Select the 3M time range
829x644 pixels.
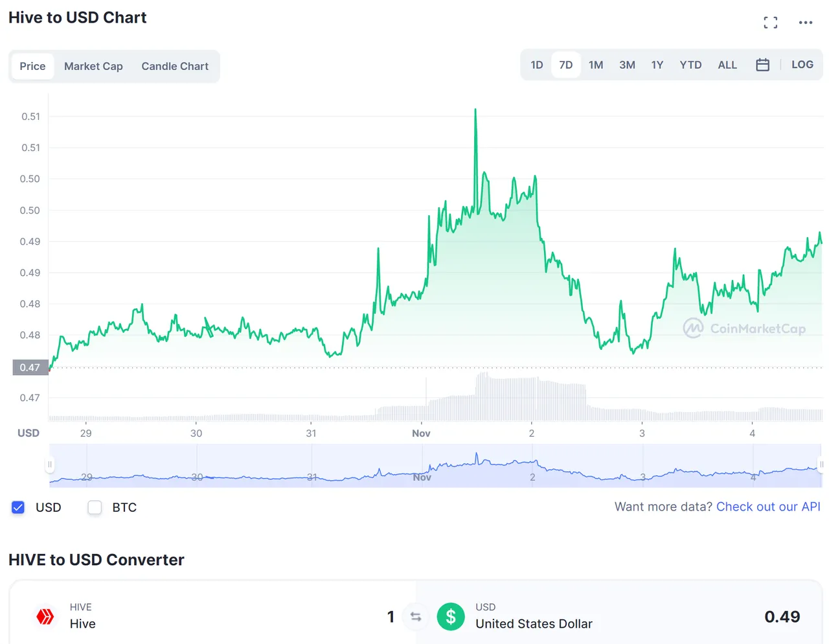[627, 65]
